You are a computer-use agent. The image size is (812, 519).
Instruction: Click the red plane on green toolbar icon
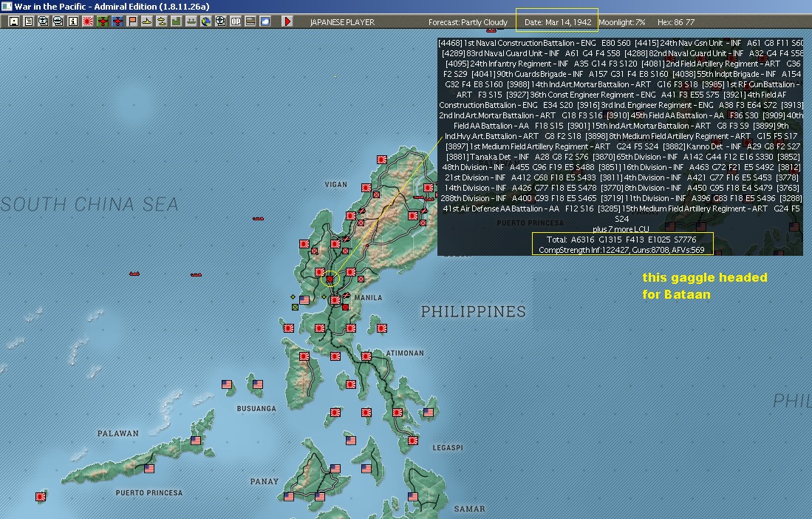(x=103, y=21)
